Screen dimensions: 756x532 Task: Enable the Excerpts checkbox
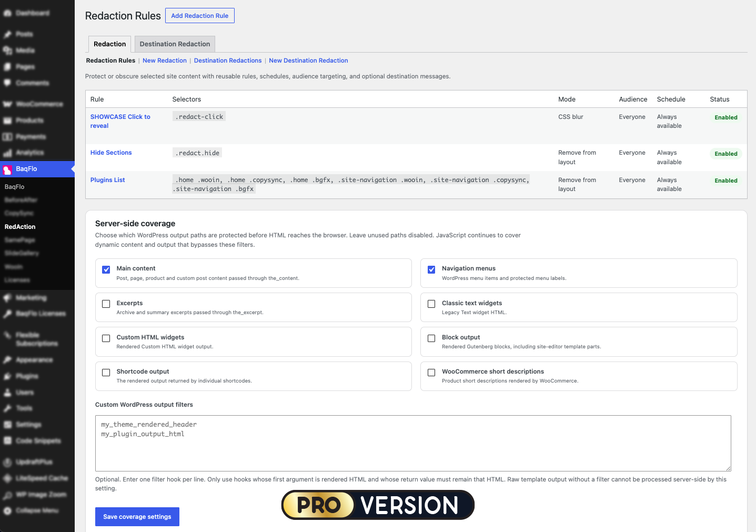(x=106, y=304)
